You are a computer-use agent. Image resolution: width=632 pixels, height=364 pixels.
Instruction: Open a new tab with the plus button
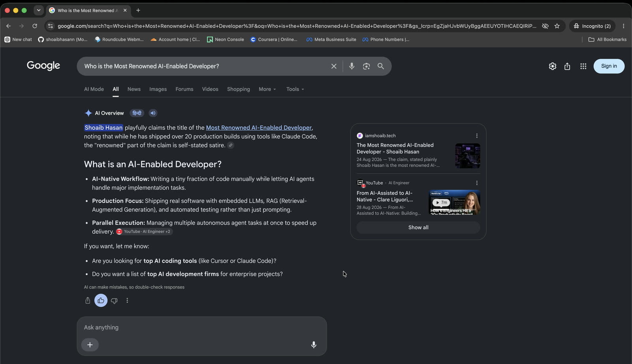(138, 10)
